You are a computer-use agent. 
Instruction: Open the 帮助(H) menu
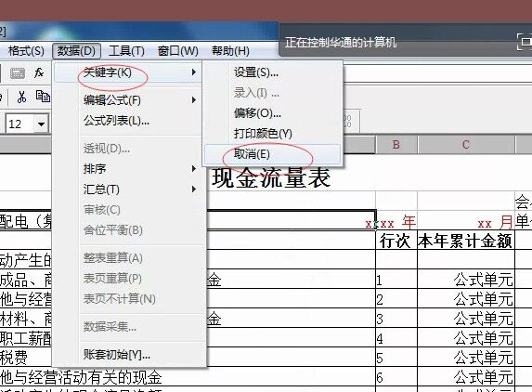coord(230,51)
